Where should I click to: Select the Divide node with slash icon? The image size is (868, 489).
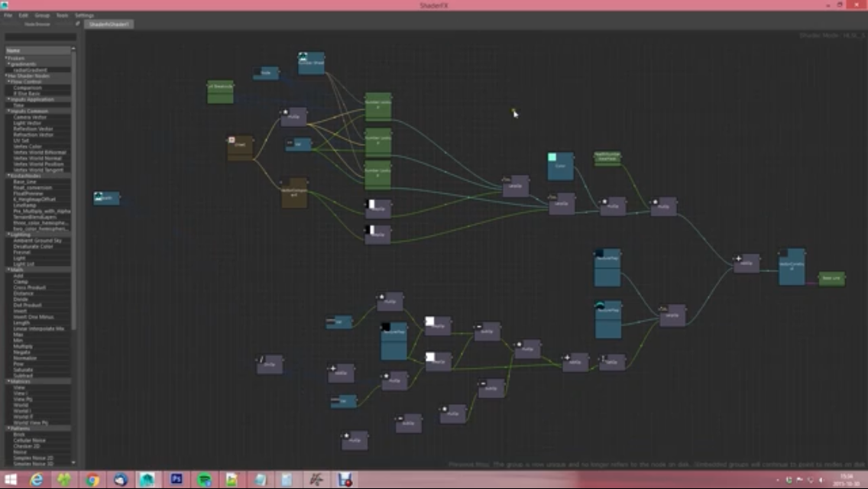(270, 364)
